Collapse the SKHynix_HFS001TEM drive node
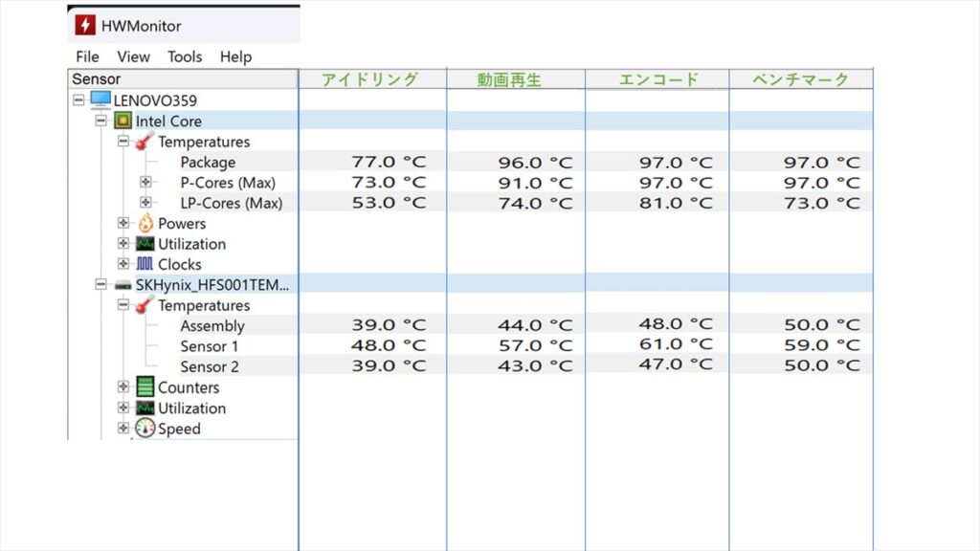 click(x=100, y=284)
